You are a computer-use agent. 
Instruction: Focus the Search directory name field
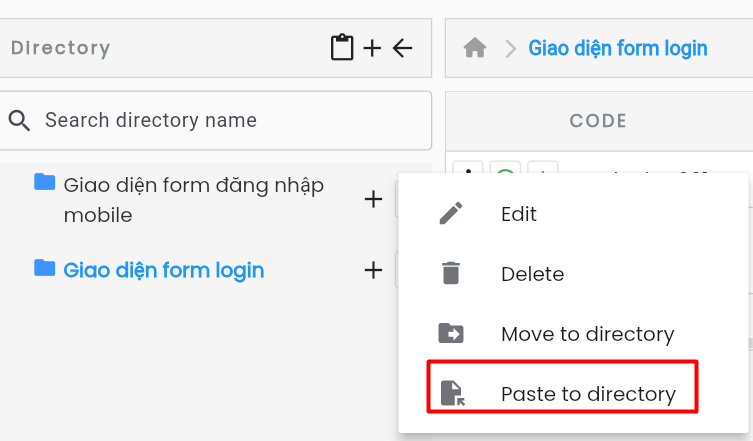(x=215, y=121)
